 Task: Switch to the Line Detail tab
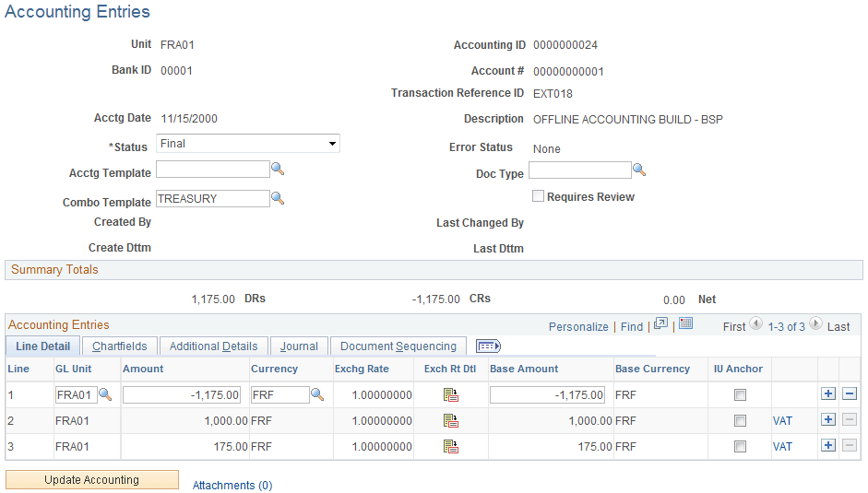pos(42,346)
